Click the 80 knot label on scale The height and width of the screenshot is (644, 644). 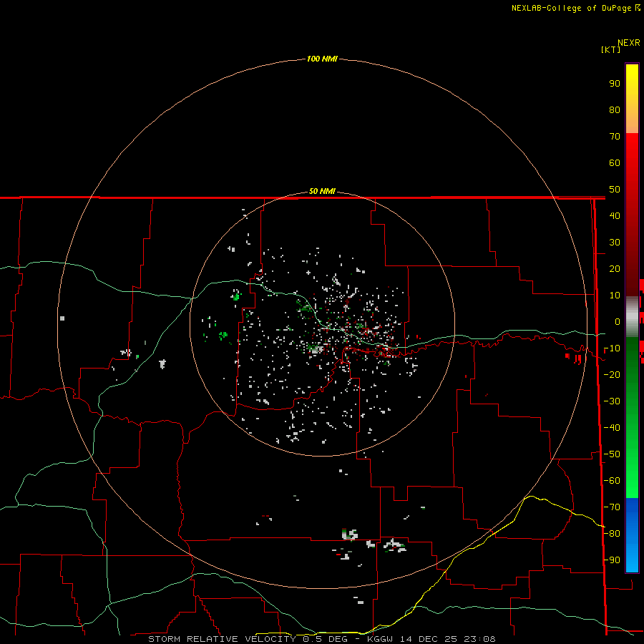point(615,110)
